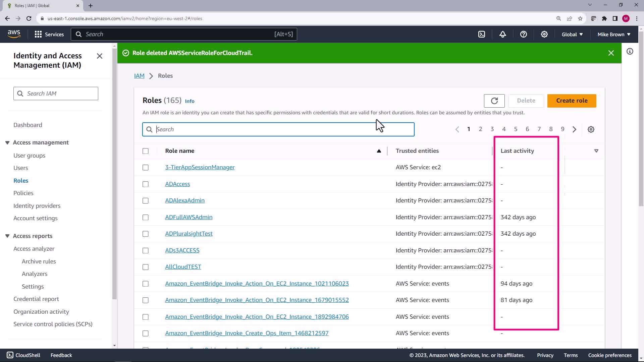Image resolution: width=644 pixels, height=362 pixels.
Task: Open table preferences gear icon
Action: point(591,129)
